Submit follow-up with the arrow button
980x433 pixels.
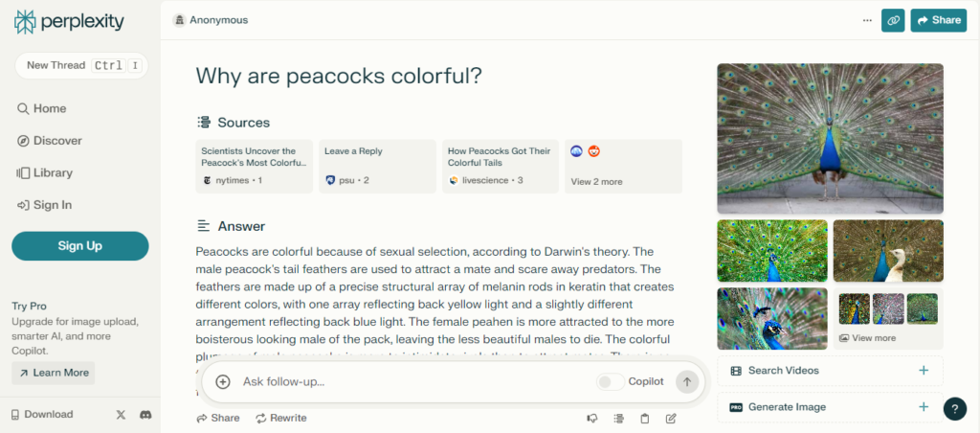point(686,381)
